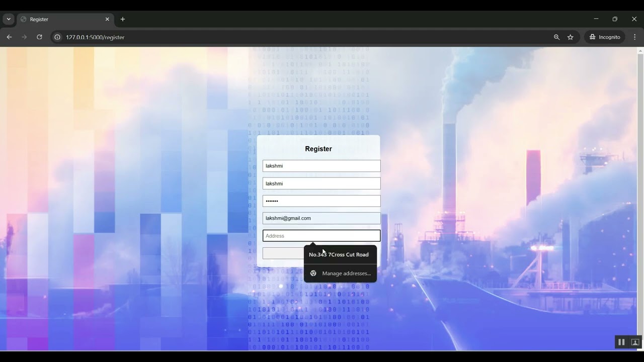This screenshot has height=362, width=644.
Task: Close the Register tab
Action: 107,19
